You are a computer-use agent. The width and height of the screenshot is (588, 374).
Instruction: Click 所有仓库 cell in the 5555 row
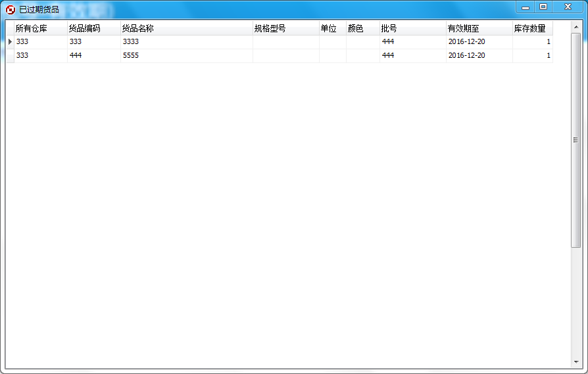point(41,56)
